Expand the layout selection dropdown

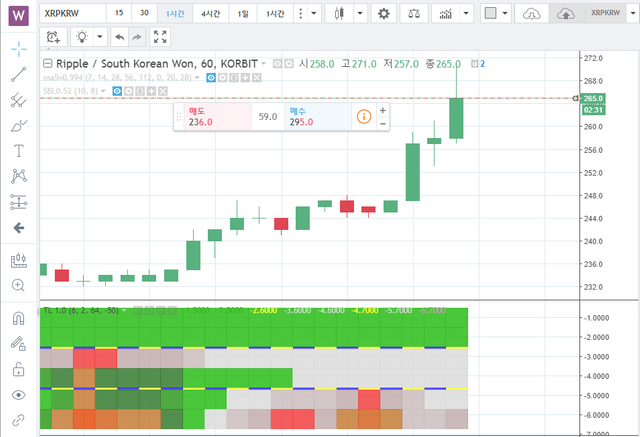point(505,13)
